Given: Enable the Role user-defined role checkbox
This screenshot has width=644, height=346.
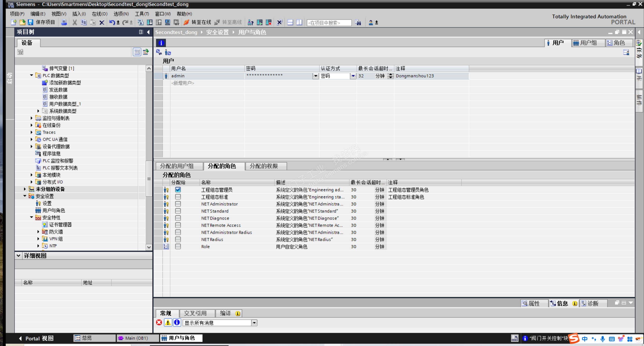Looking at the screenshot, I should pos(178,246).
